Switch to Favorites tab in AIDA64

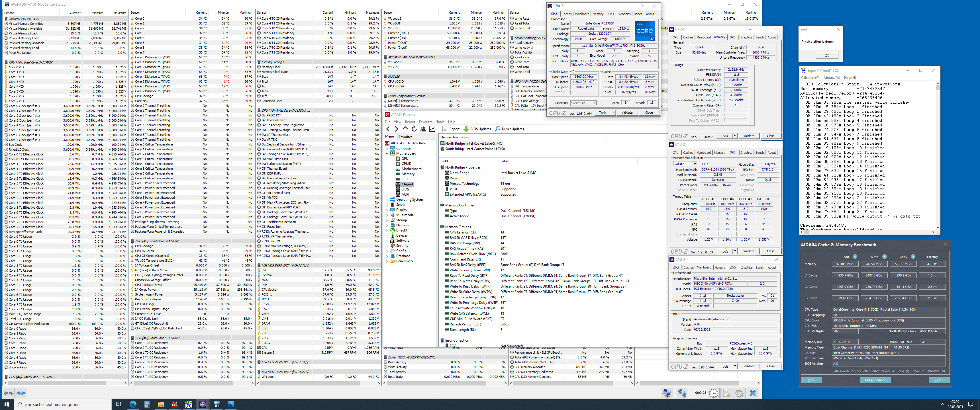[x=405, y=137]
